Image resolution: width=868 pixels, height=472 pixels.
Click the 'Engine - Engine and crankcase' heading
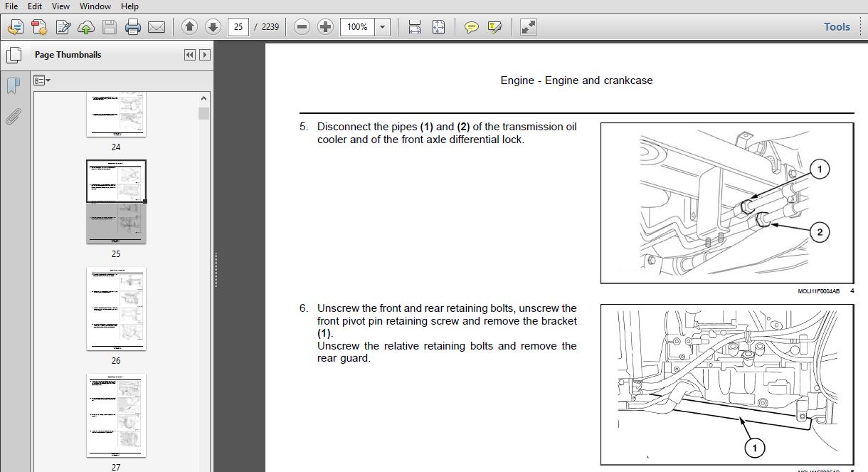coord(576,80)
